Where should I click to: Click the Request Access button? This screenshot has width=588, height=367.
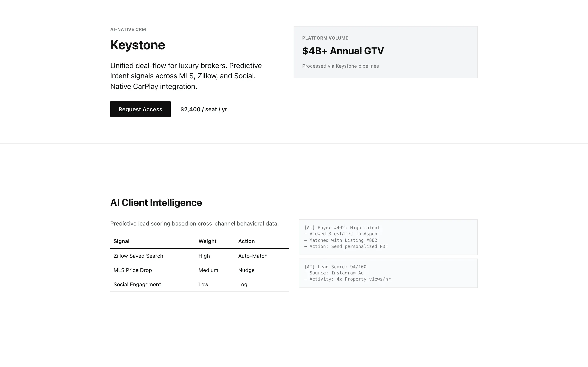[x=140, y=109]
